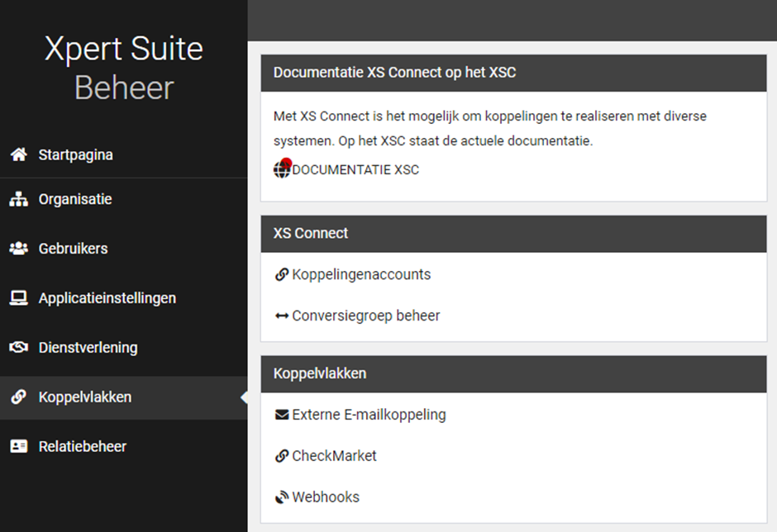
Task: Open Conversiegroep beheer
Action: tap(366, 316)
